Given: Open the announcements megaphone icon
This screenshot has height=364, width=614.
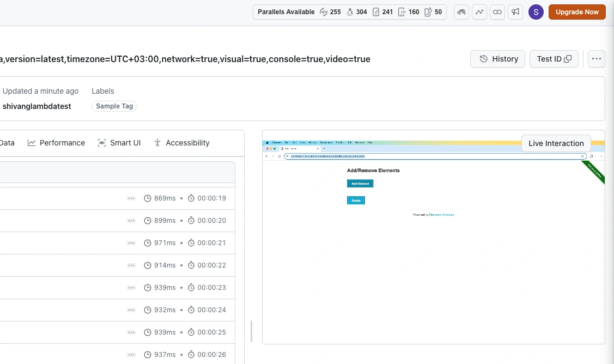Looking at the screenshot, I should pos(515,12).
